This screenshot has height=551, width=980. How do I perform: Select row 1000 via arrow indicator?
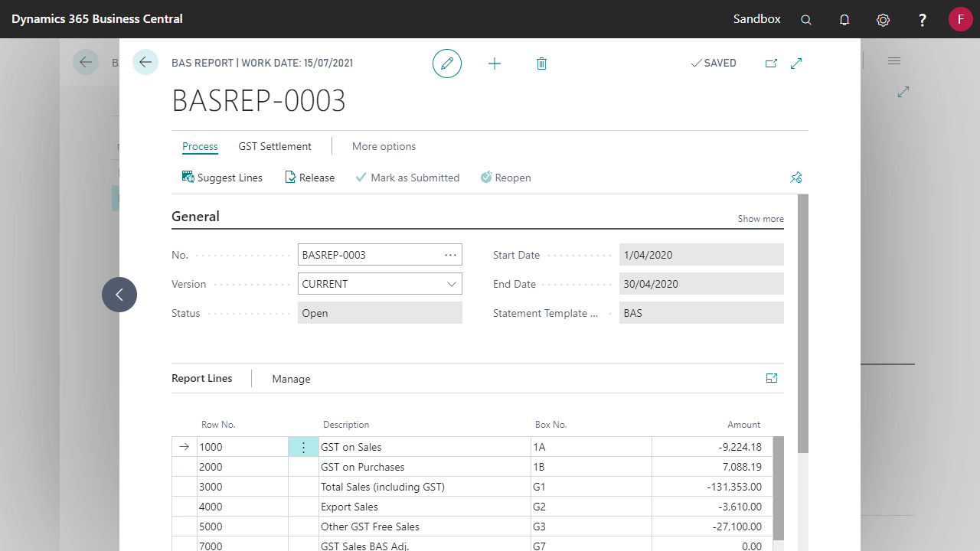point(184,447)
